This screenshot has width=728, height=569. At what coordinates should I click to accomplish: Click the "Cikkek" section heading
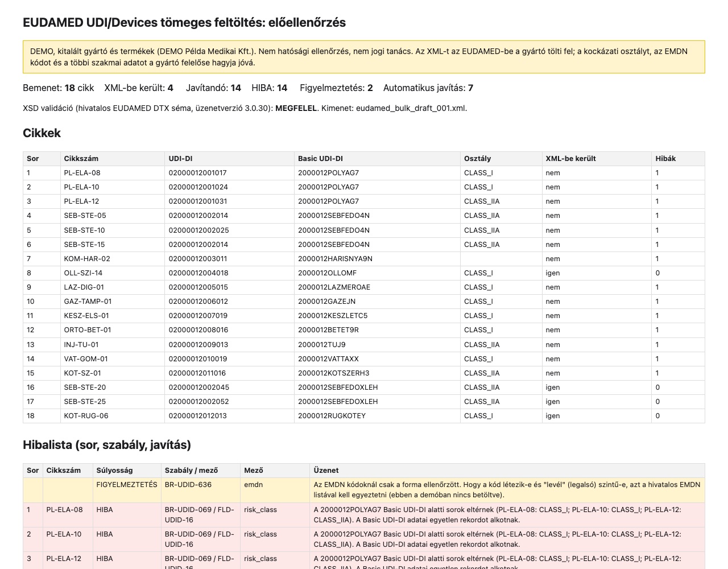pos(42,133)
